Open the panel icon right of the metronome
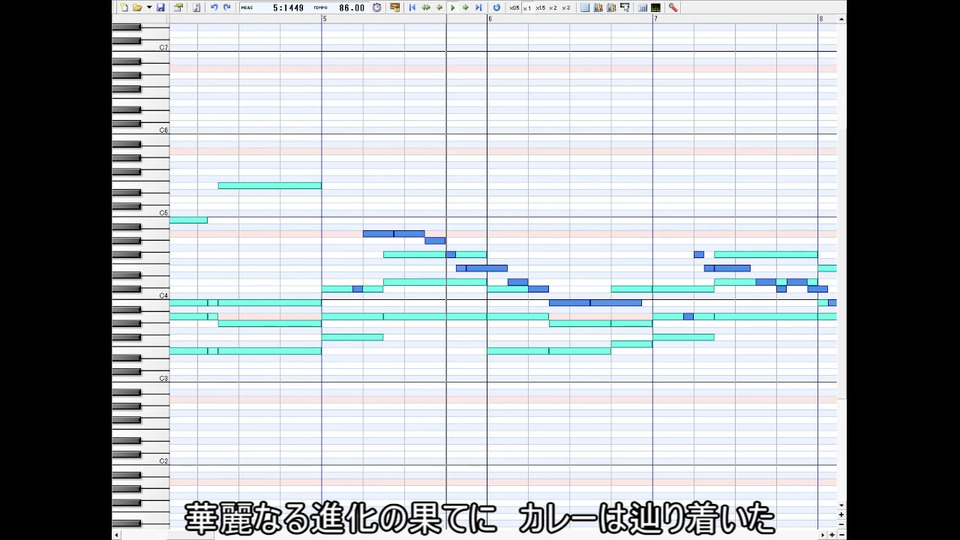The width and height of the screenshot is (960, 540). click(395, 7)
